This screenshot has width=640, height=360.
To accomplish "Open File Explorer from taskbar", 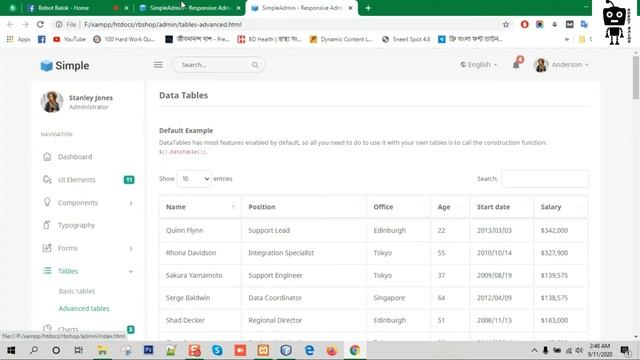I will (x=102, y=350).
